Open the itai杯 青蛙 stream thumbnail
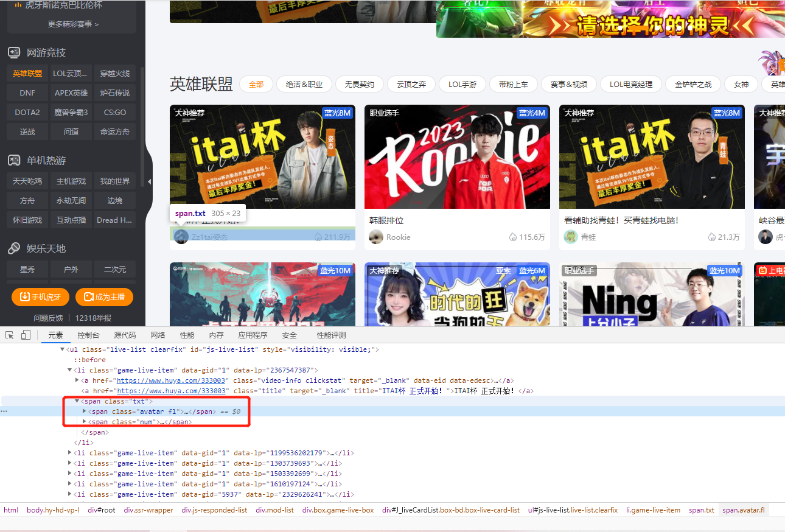Image resolution: width=785 pixels, height=532 pixels. pos(652,157)
